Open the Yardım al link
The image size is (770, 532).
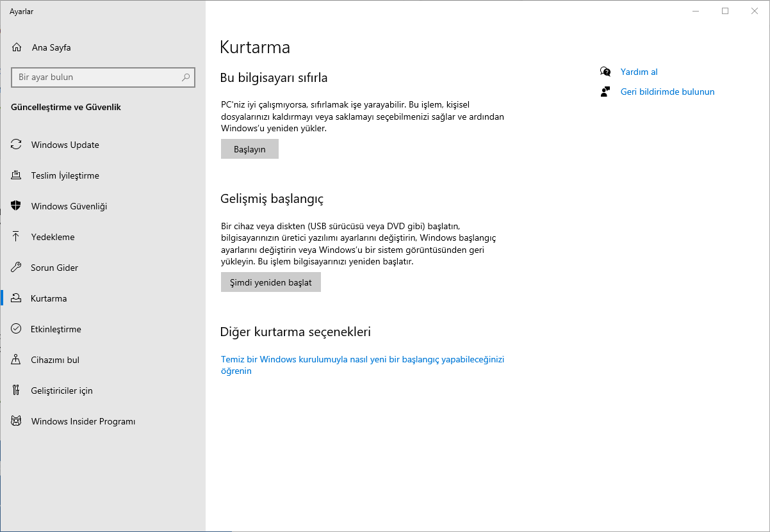tap(639, 72)
